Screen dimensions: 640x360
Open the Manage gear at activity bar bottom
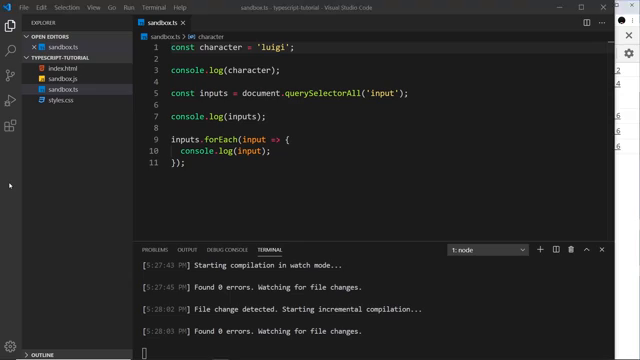coord(10,346)
